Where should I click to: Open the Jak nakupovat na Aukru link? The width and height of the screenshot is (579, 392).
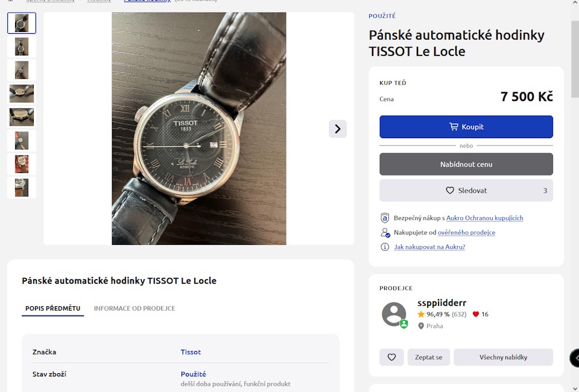tap(429, 247)
